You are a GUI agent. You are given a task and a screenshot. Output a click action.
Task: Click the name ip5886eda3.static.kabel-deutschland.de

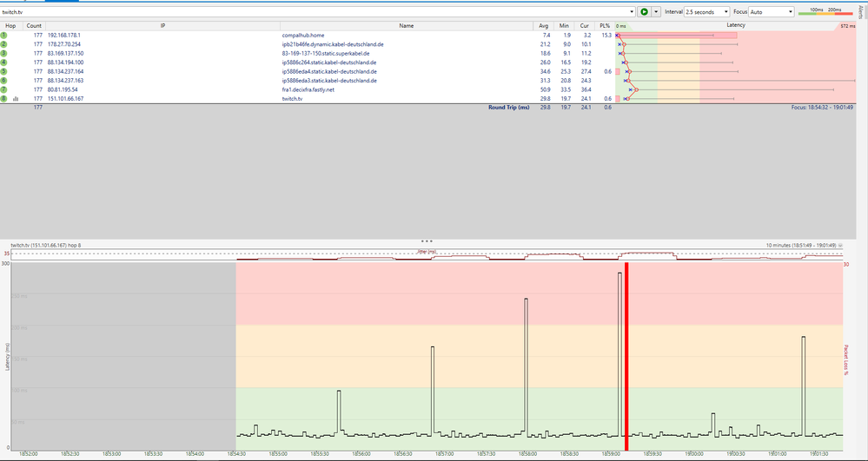pyautogui.click(x=329, y=80)
